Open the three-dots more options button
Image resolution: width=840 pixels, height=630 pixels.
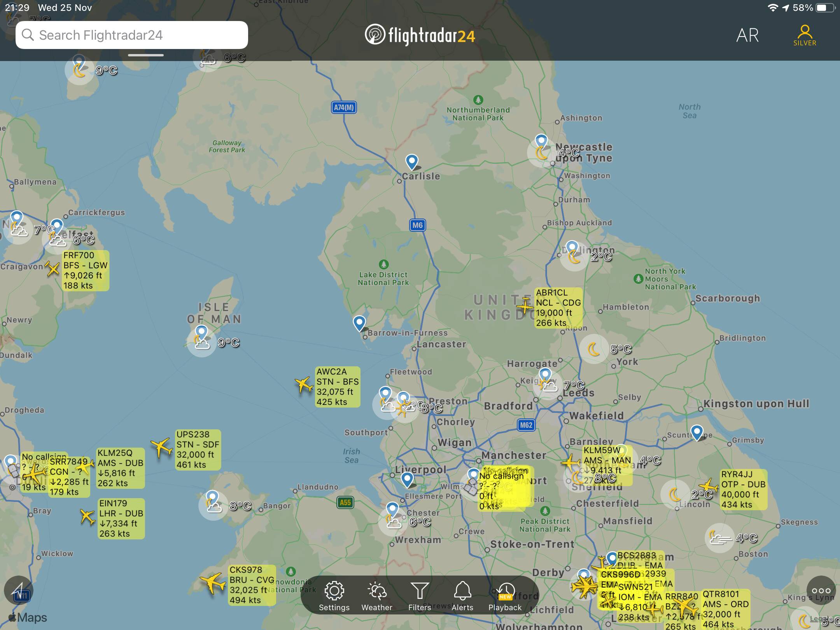pyautogui.click(x=821, y=590)
